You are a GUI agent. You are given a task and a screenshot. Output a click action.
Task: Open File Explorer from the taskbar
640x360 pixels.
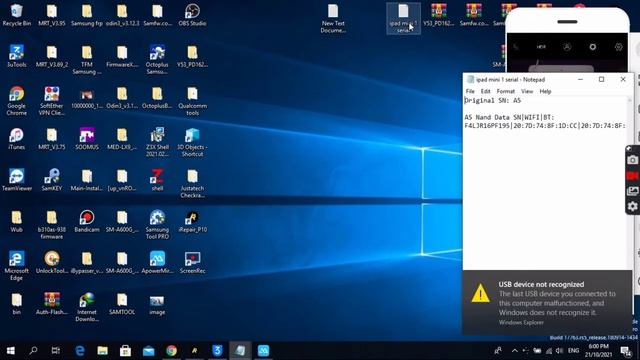(102, 351)
